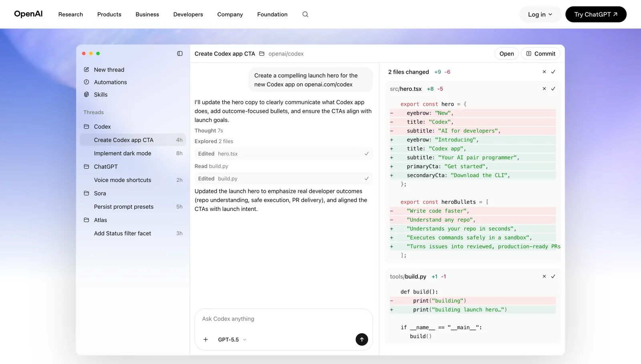Click checkmark on Edited build.py row
The width and height of the screenshot is (641, 364).
(x=367, y=179)
